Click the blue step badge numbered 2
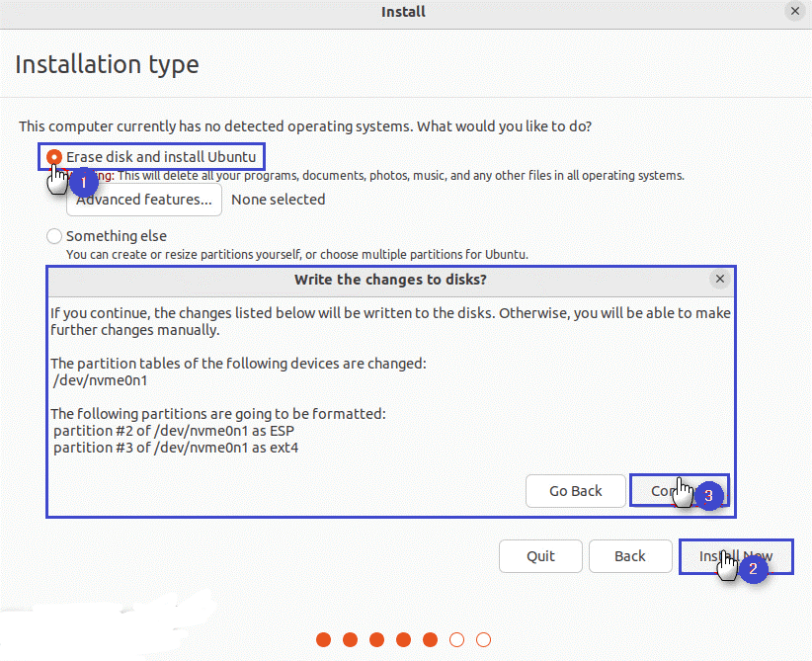The height and width of the screenshot is (661, 812). [753, 569]
